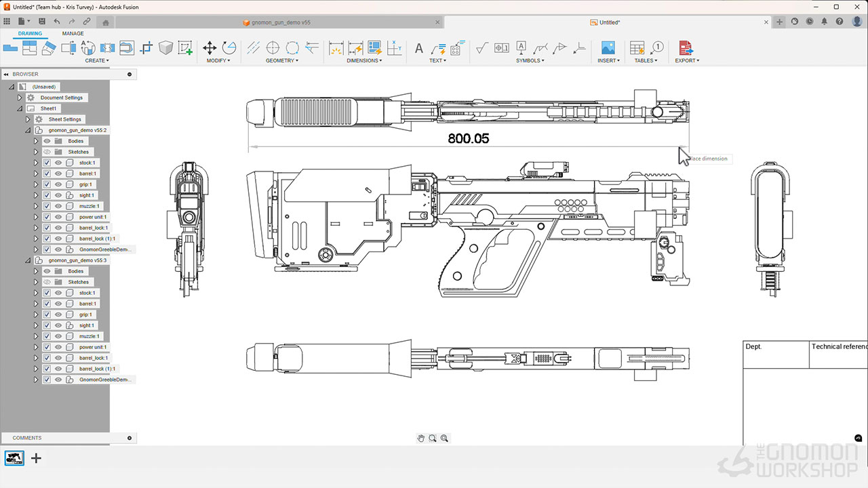
Task: Open the DIMENSIONS dropdown menu
Action: click(364, 60)
